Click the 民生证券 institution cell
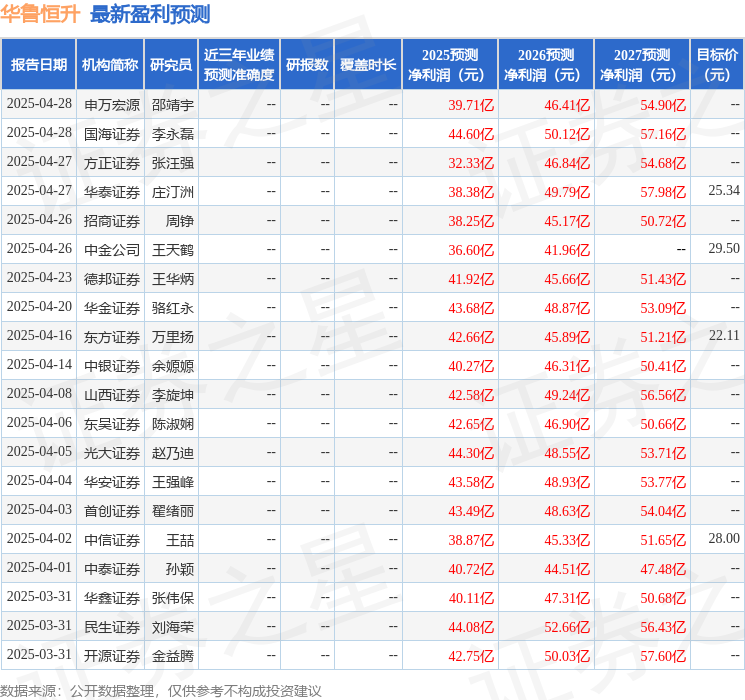Viewport: 745px width, 700px height. (112, 627)
